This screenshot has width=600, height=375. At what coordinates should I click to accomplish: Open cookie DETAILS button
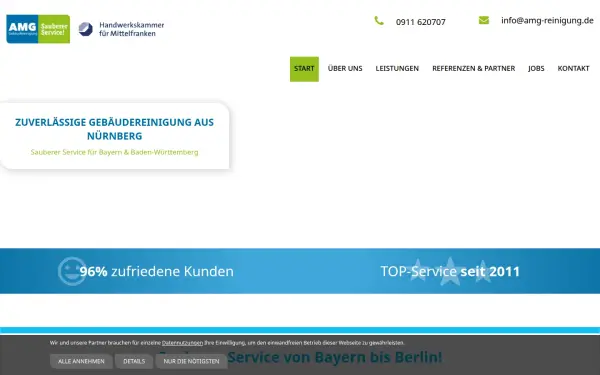(134, 361)
